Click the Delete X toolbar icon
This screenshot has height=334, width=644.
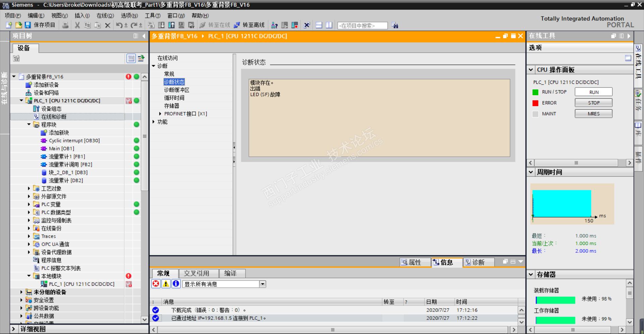pos(108,25)
